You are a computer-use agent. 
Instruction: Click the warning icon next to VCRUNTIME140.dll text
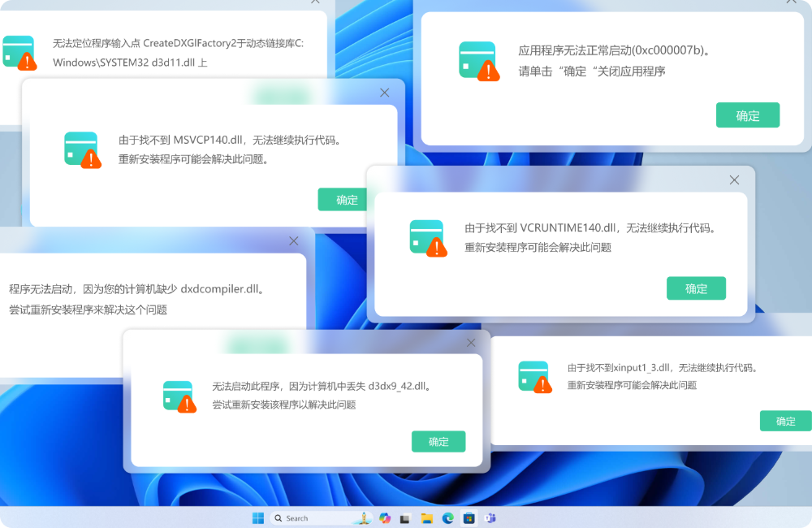click(428, 238)
